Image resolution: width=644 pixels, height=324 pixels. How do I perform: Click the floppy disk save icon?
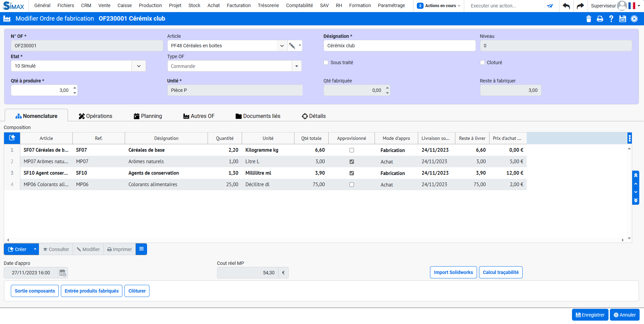pyautogui.click(x=622, y=19)
